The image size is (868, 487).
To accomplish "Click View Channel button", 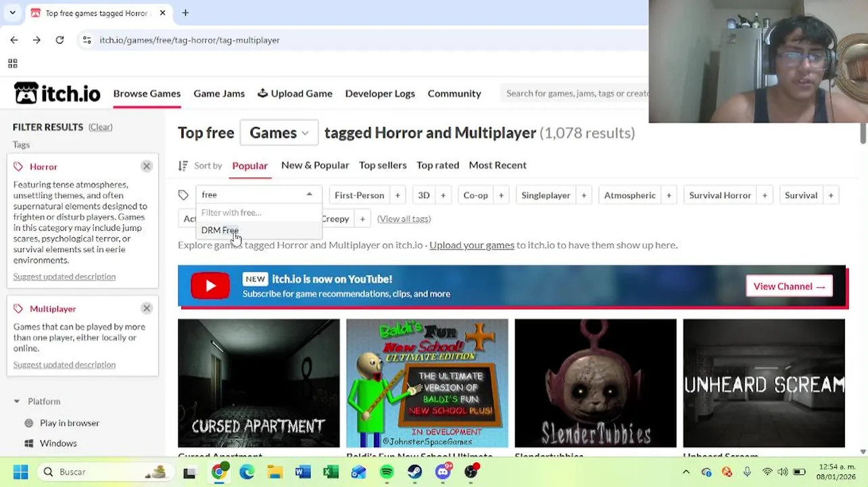I will 789,286.
